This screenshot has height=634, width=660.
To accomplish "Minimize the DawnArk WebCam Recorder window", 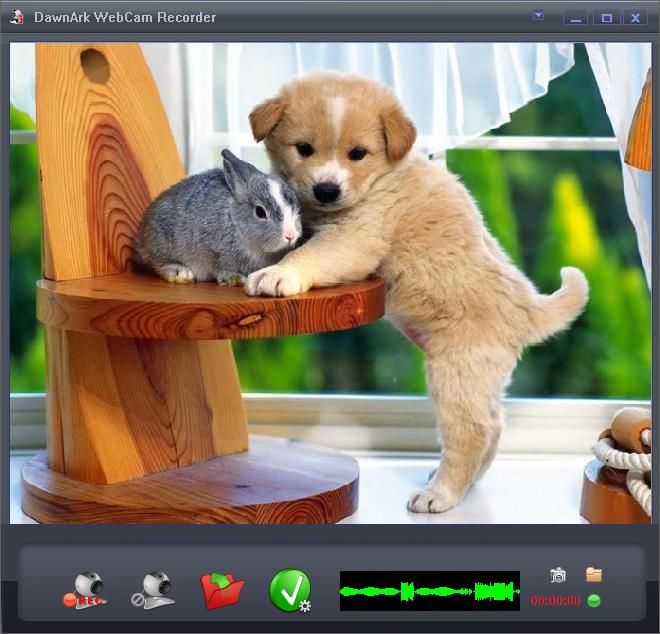I will click(x=576, y=18).
